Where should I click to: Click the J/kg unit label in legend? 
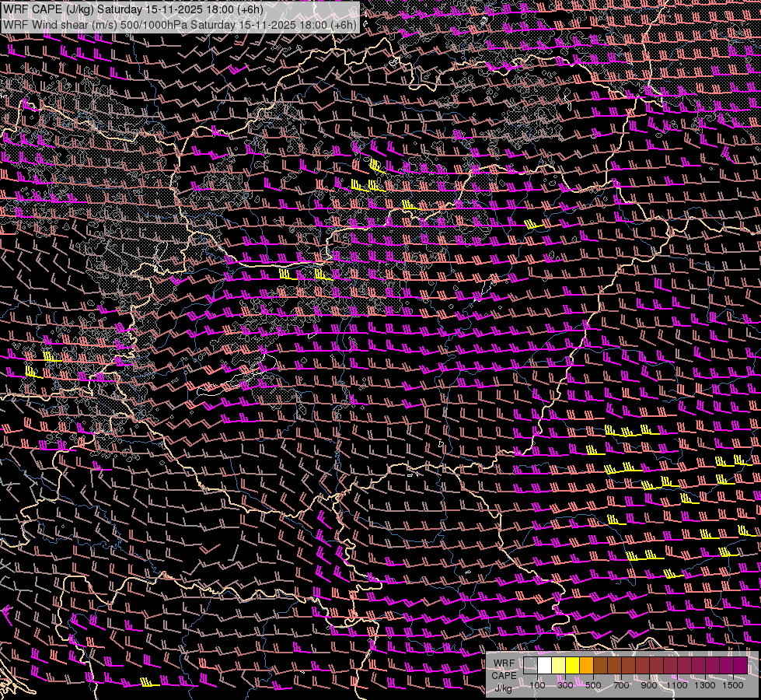[x=504, y=688]
